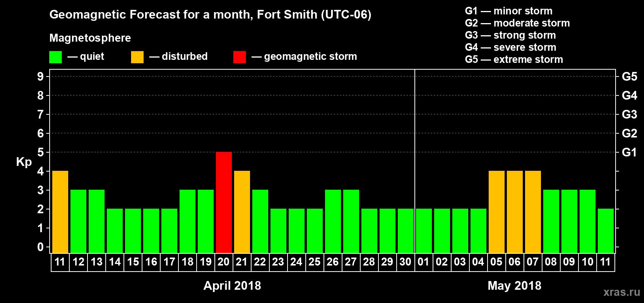Click the '— quiet' legend label
This screenshot has height=303, width=644.
(86, 57)
